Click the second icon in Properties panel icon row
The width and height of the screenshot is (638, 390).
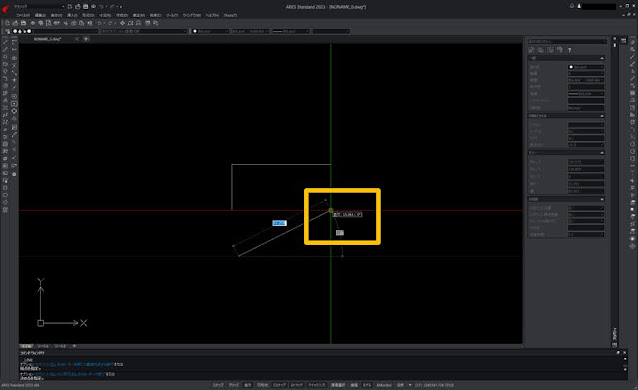(x=541, y=50)
